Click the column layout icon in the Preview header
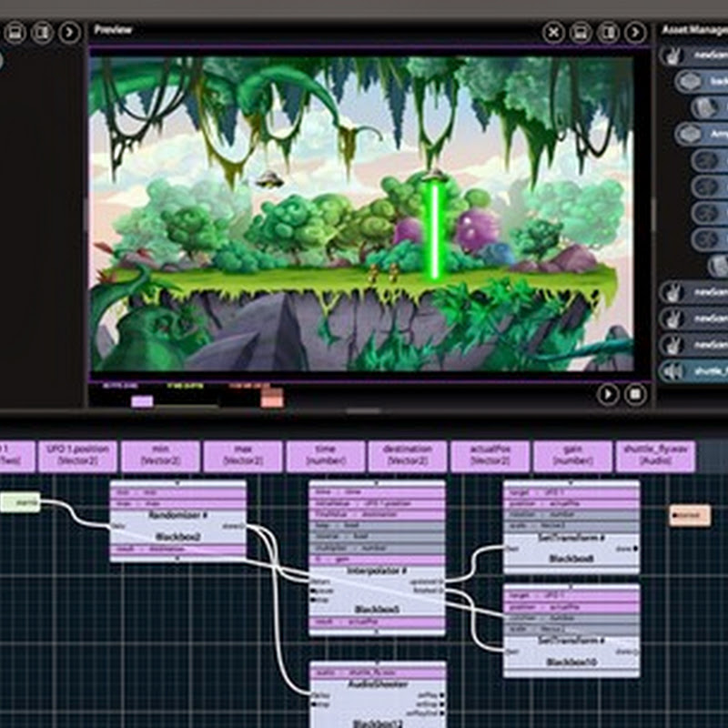The image size is (728, 728). (608, 33)
